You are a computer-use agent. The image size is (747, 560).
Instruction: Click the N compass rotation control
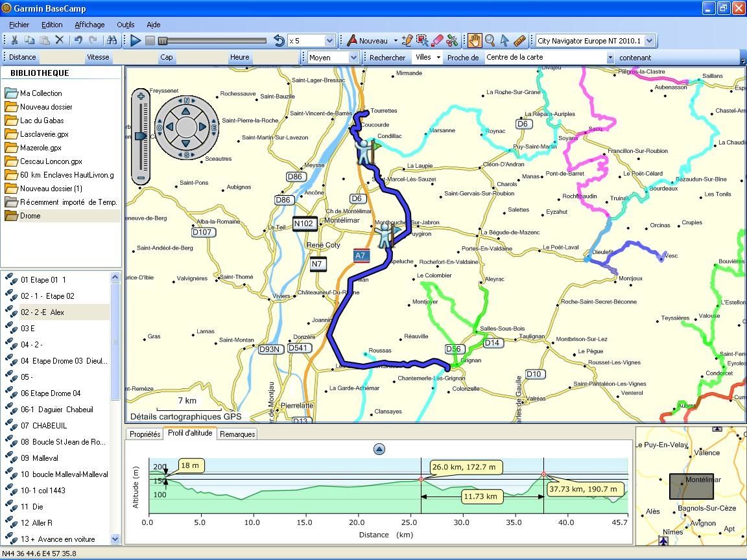click(187, 100)
